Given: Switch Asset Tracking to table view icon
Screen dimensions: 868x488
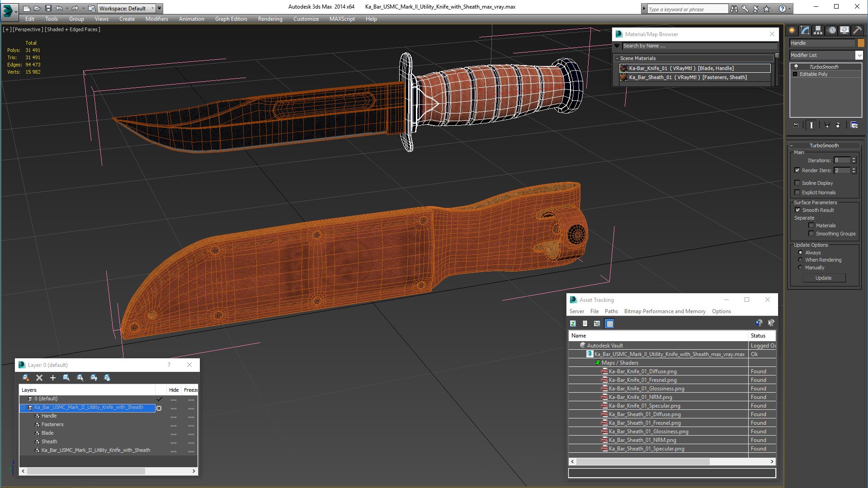Looking at the screenshot, I should [610, 324].
